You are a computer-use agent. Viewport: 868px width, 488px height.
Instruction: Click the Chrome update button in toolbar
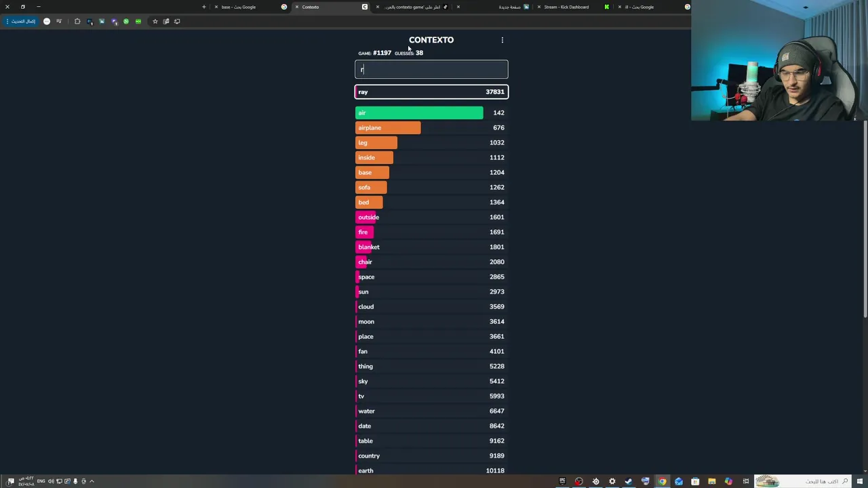(20, 21)
